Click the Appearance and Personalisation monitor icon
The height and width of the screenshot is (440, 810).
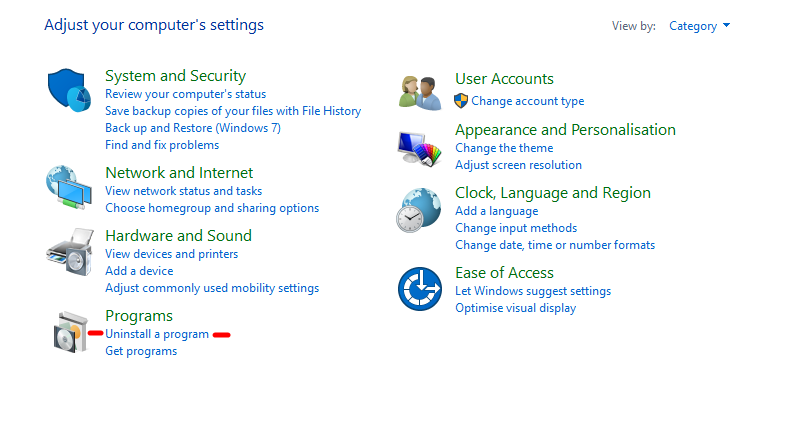(x=419, y=149)
